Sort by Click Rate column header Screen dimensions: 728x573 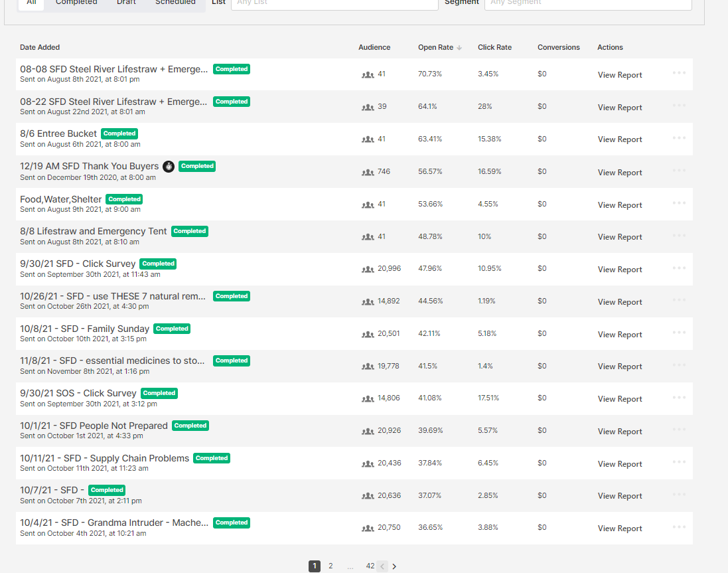[494, 47]
